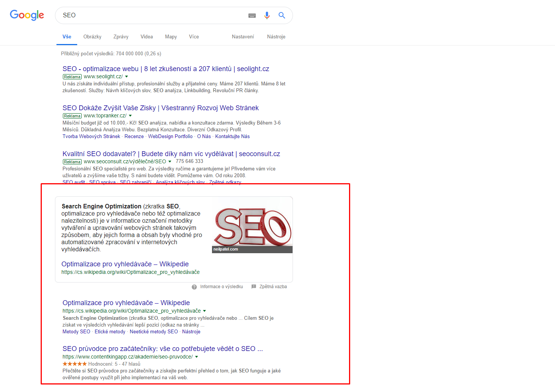Click the blue search magnifier icon
The height and width of the screenshot is (392, 555).
[282, 15]
